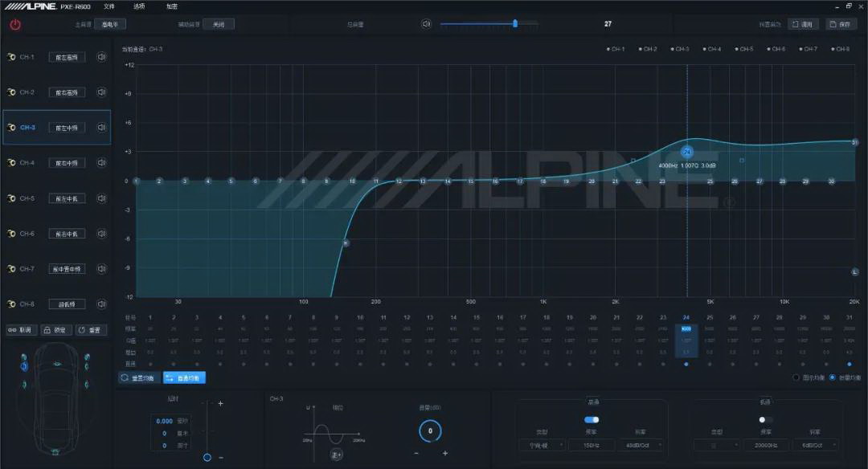Select the high-pass H handle on the curve
The height and width of the screenshot is (469, 868).
pos(346,243)
